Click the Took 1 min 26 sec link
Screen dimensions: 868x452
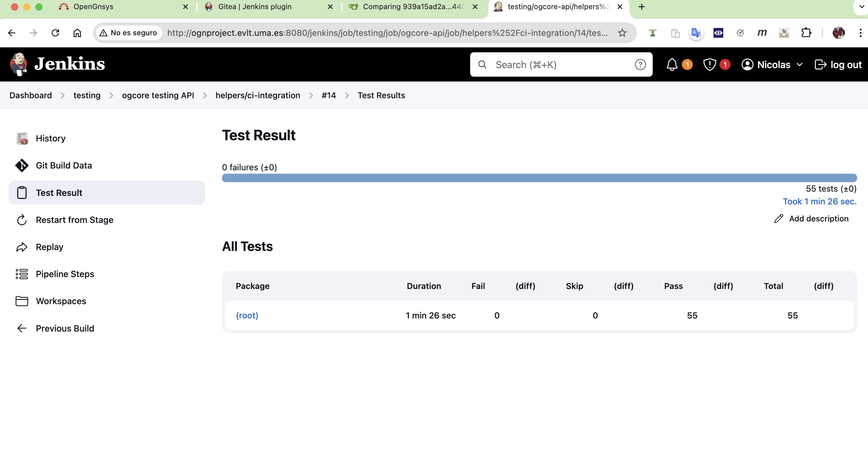tap(819, 202)
